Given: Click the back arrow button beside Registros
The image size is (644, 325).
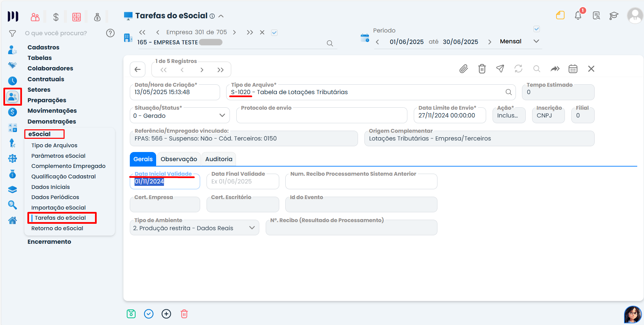Looking at the screenshot, I should tap(138, 69).
